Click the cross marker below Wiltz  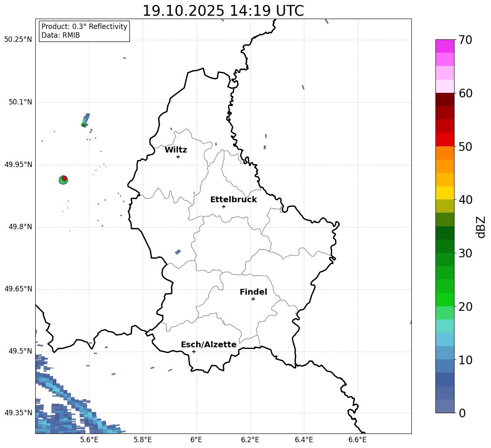pos(178,157)
